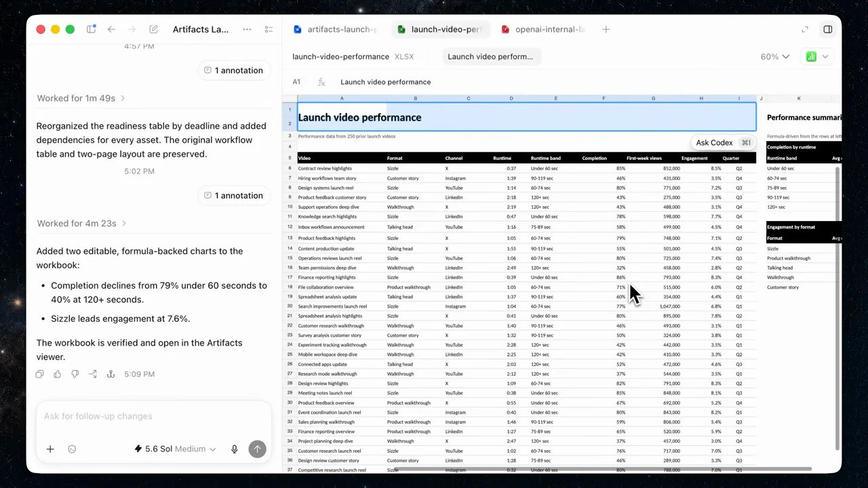Switch to artifacts-launch-p document tab

tap(335, 29)
